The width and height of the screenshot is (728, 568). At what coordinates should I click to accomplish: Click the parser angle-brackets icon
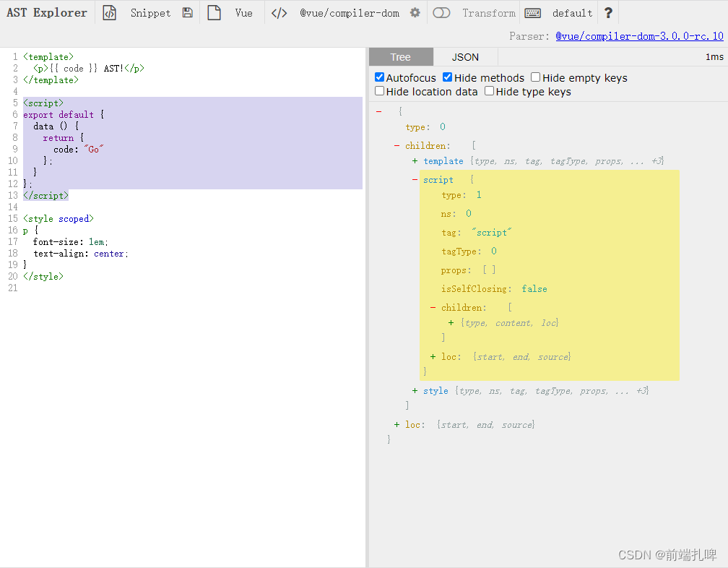coord(279,13)
